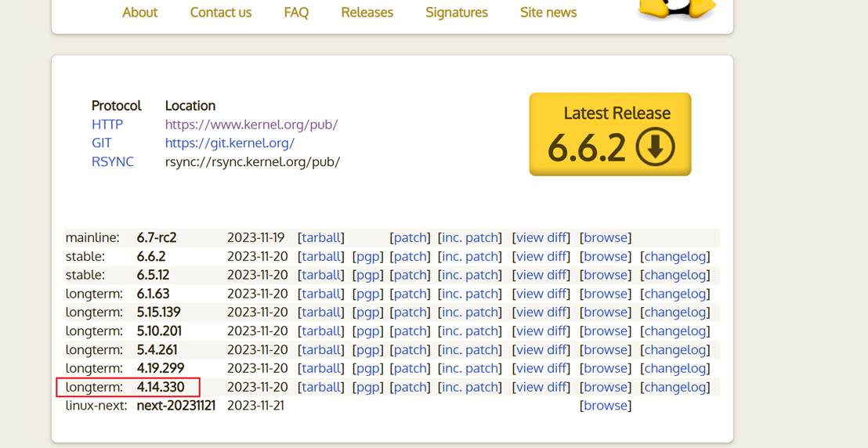The image size is (868, 448).
Task: Download tarball for stable 6.6.2
Action: tap(321, 256)
